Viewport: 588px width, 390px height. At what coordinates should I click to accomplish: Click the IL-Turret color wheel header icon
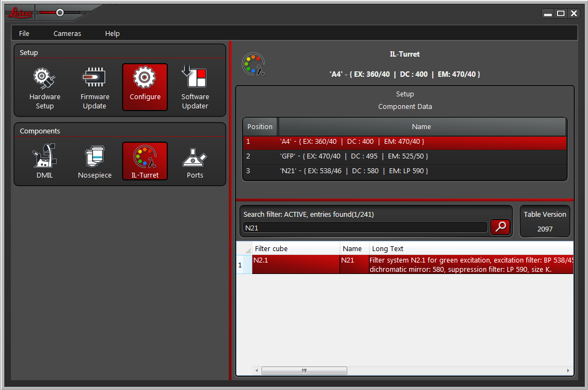point(253,64)
